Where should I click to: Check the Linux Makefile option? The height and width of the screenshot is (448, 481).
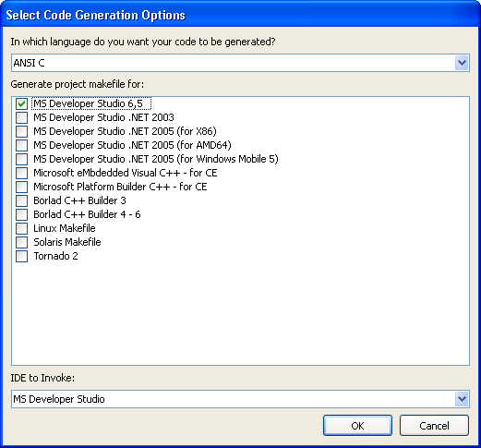click(x=21, y=228)
